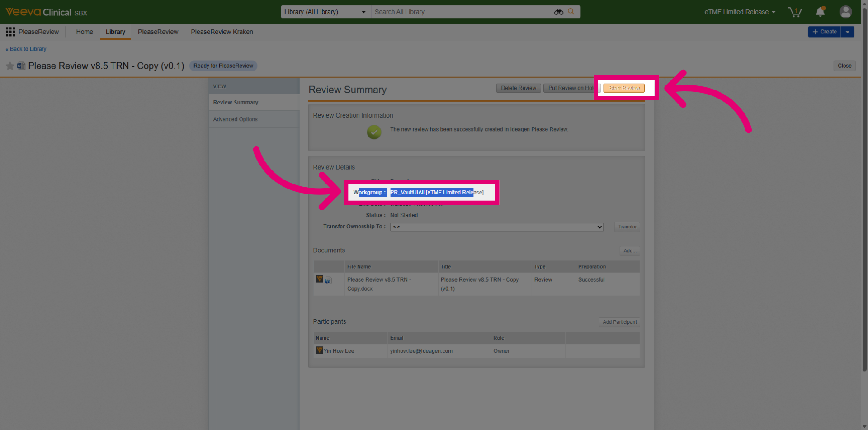Click the green success checkmark icon
Image resolution: width=868 pixels, height=430 pixels.
point(374,132)
